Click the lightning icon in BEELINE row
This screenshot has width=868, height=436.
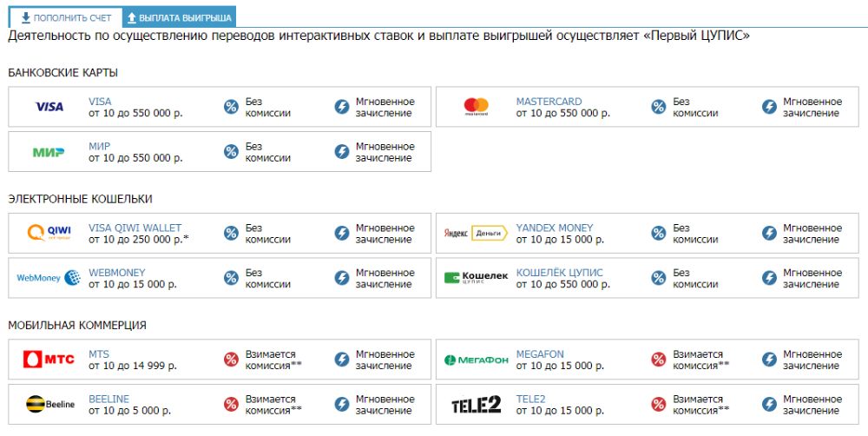342,405
